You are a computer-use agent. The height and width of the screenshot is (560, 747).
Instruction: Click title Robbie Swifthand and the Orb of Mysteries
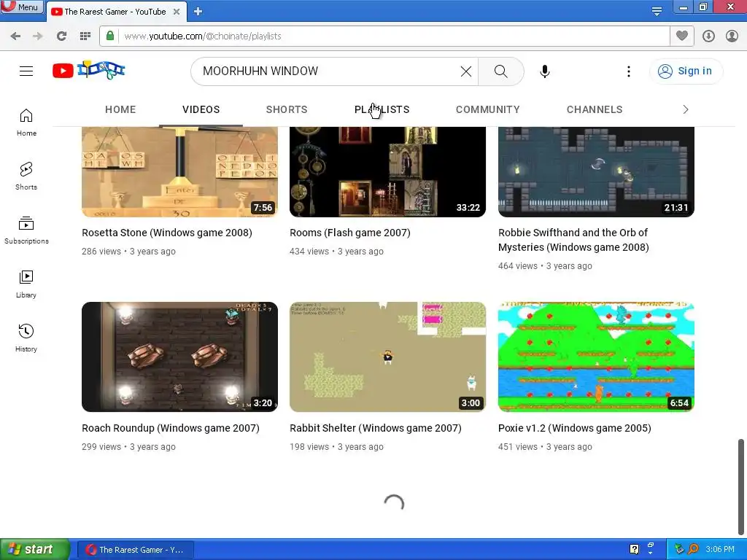(573, 240)
